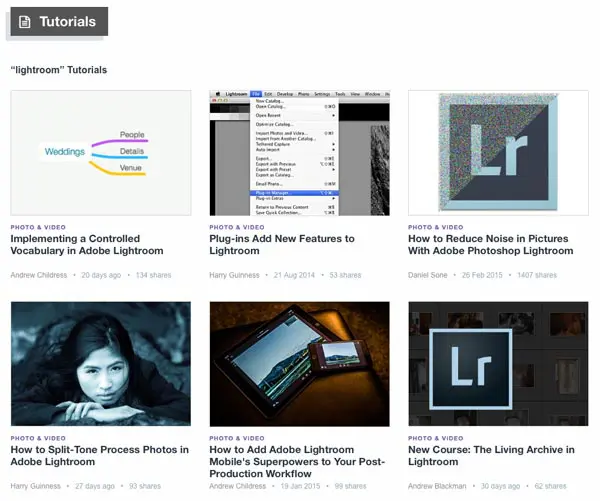This screenshot has height=501, width=600.
Task: Click the '21 Aug 2014' date text
Action: pyautogui.click(x=294, y=275)
